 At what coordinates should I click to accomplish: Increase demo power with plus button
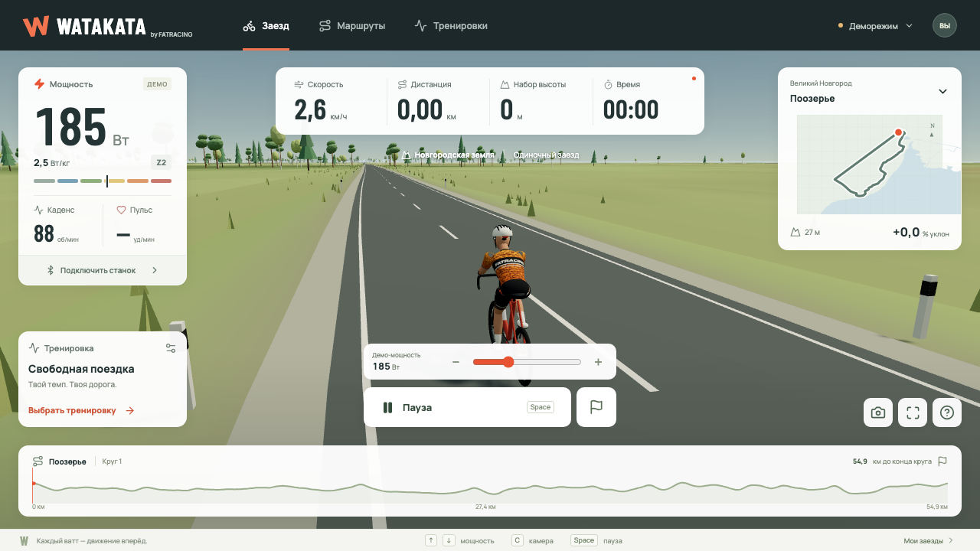click(599, 362)
